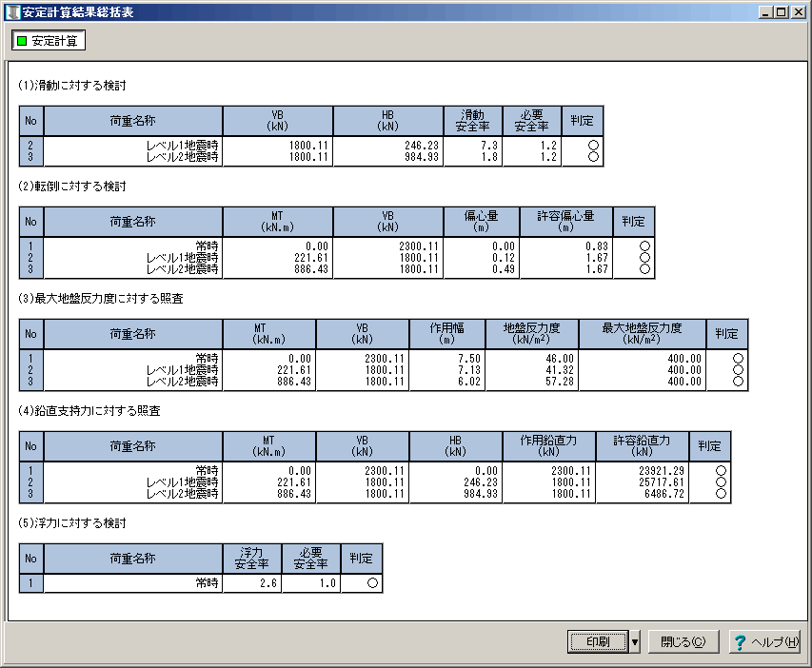The image size is (812, 668).
Task: Click the window title bar app icon
Action: 13,12
